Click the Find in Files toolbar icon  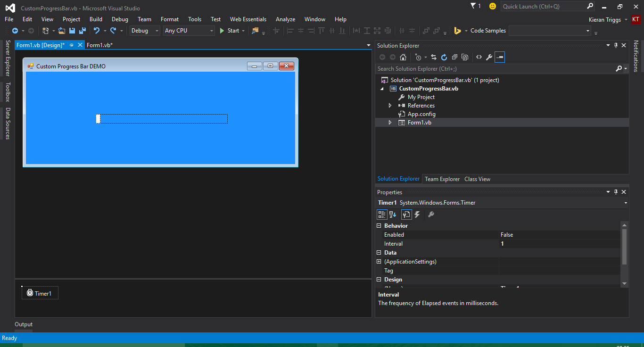(x=256, y=31)
